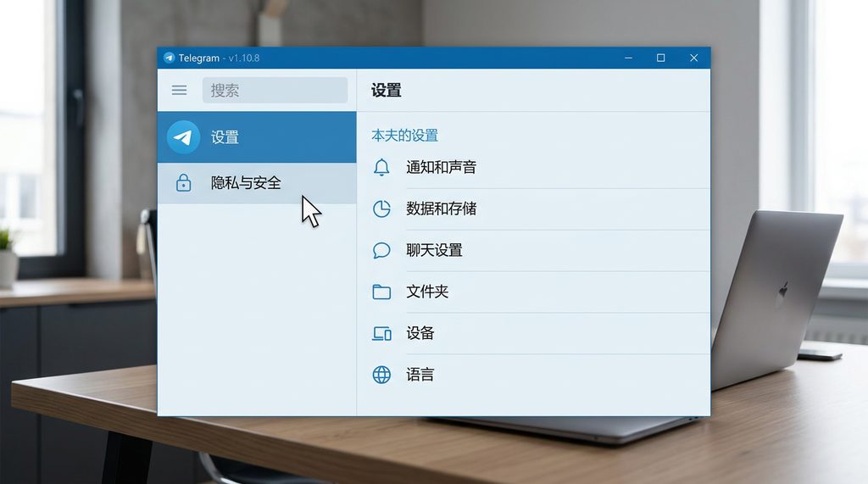
Task: Focus the 搜索 search field
Action: tap(275, 90)
